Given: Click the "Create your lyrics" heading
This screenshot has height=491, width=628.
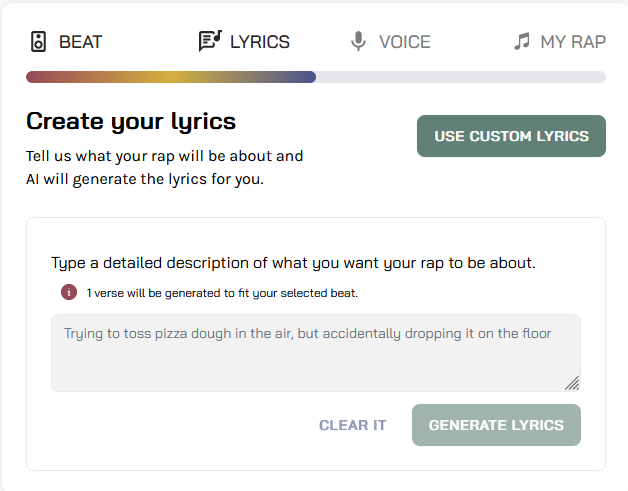Looking at the screenshot, I should (x=131, y=122).
